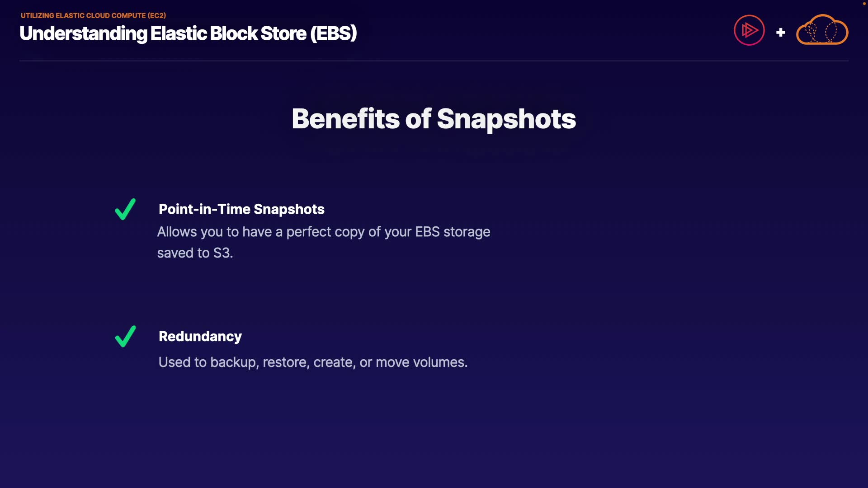Select the "Point-in-Time Snapshots" bullet heading

click(241, 209)
